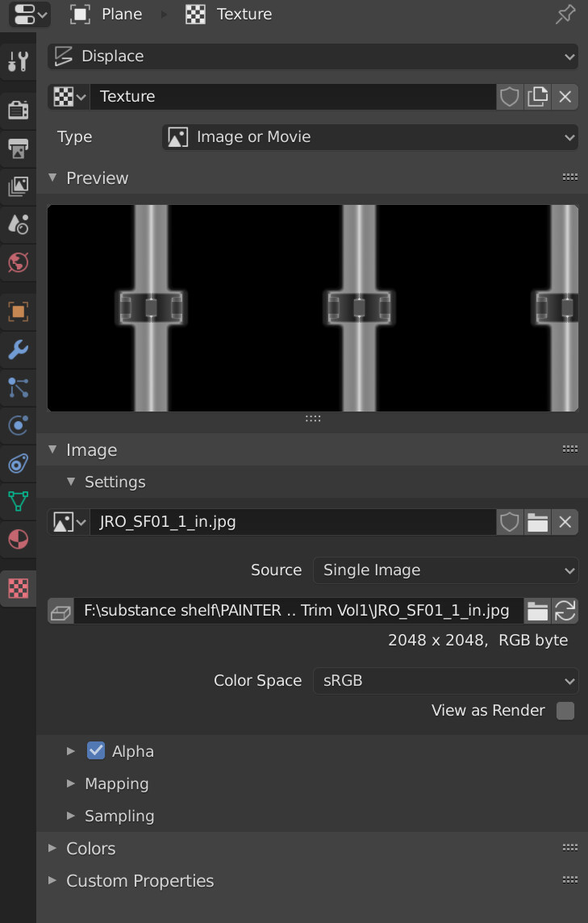Uncheck the Alpha checkbox

(x=96, y=751)
